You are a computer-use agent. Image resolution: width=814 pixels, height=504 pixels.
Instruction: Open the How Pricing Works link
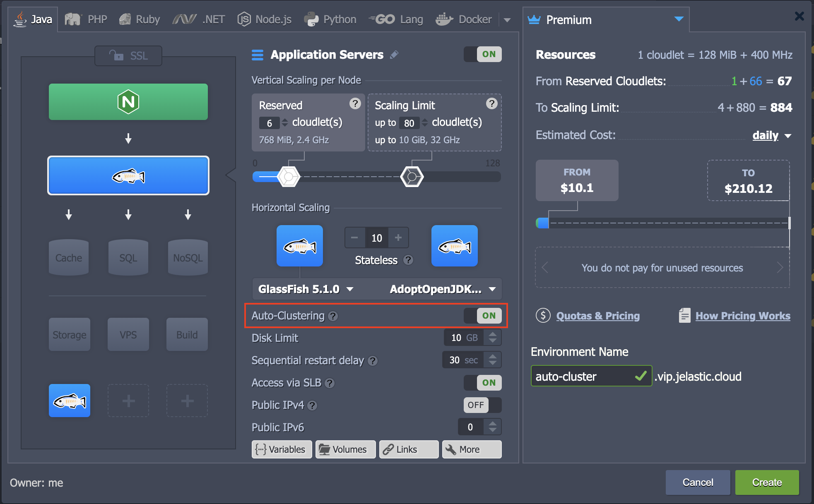pyautogui.click(x=743, y=316)
